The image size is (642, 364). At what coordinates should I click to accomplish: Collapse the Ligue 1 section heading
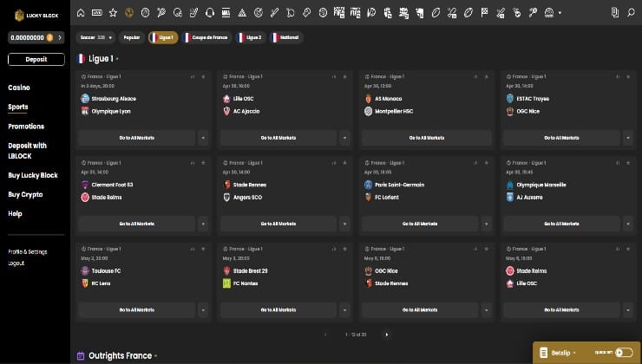click(117, 59)
